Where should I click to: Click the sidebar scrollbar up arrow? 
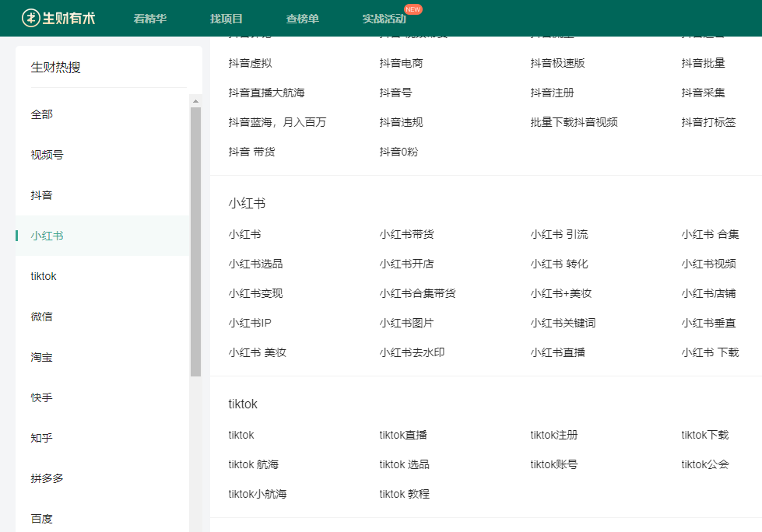[195, 101]
